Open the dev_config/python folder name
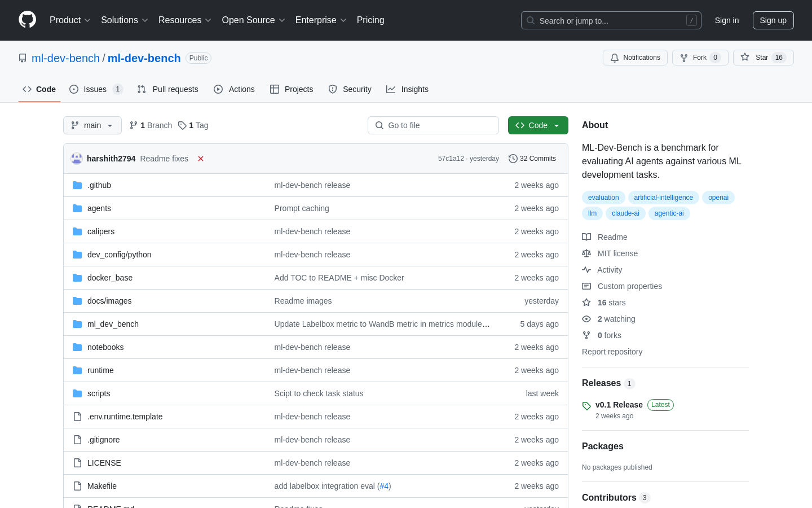The image size is (812, 508). 120,255
